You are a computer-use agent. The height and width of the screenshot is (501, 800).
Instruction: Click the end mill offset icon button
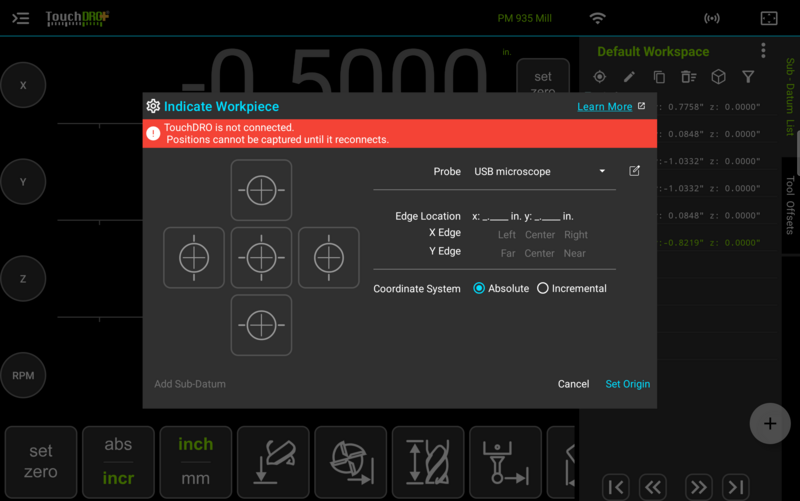click(x=351, y=462)
